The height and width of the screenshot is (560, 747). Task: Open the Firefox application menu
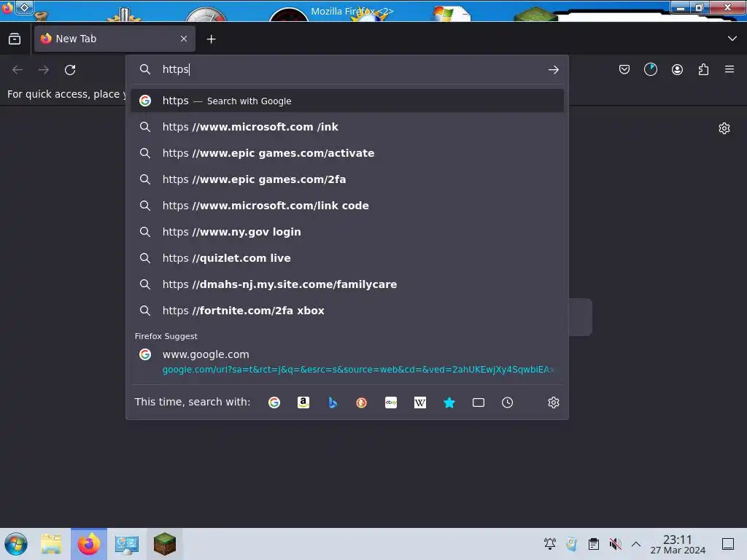point(729,69)
